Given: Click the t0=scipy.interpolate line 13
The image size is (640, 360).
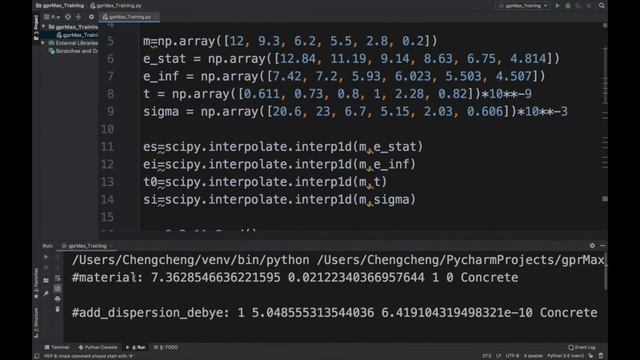Looking at the screenshot, I should (x=265, y=182).
